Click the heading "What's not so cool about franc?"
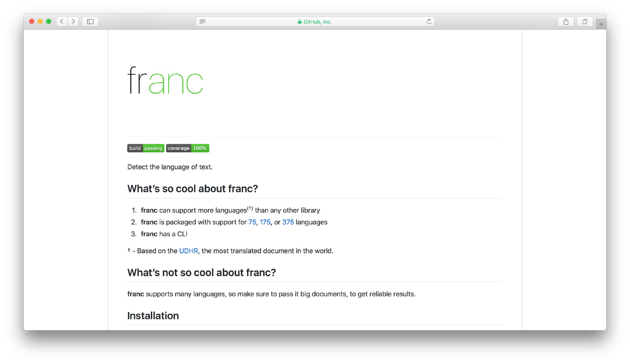The image size is (630, 364). point(201,272)
